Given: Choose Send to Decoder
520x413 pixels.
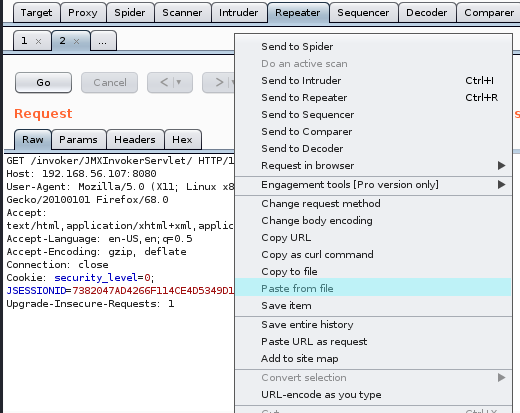Looking at the screenshot, I should click(x=373, y=149).
